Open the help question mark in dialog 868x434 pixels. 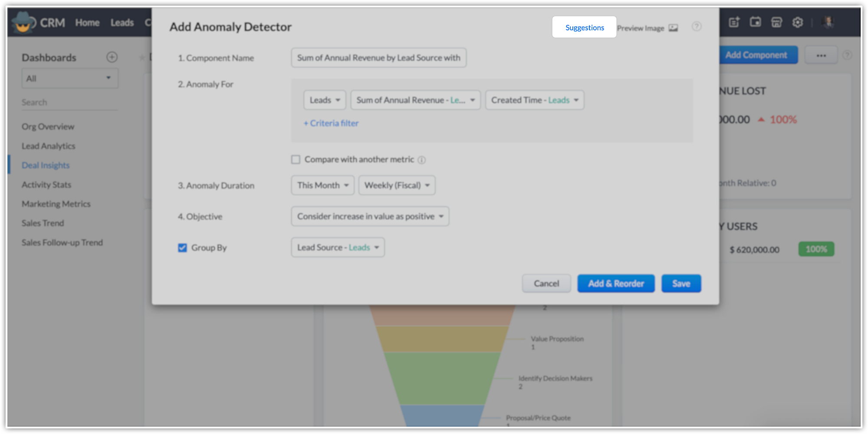click(x=696, y=26)
